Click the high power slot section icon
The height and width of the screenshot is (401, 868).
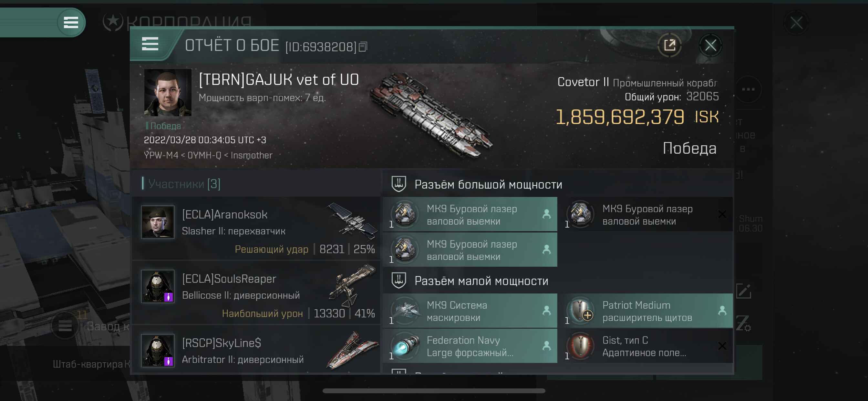398,184
